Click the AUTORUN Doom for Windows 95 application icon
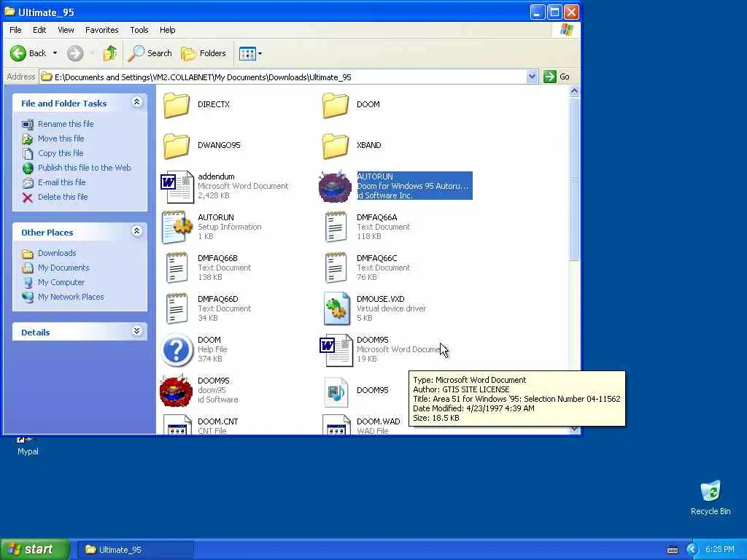This screenshot has width=747, height=560. pyautogui.click(x=336, y=186)
